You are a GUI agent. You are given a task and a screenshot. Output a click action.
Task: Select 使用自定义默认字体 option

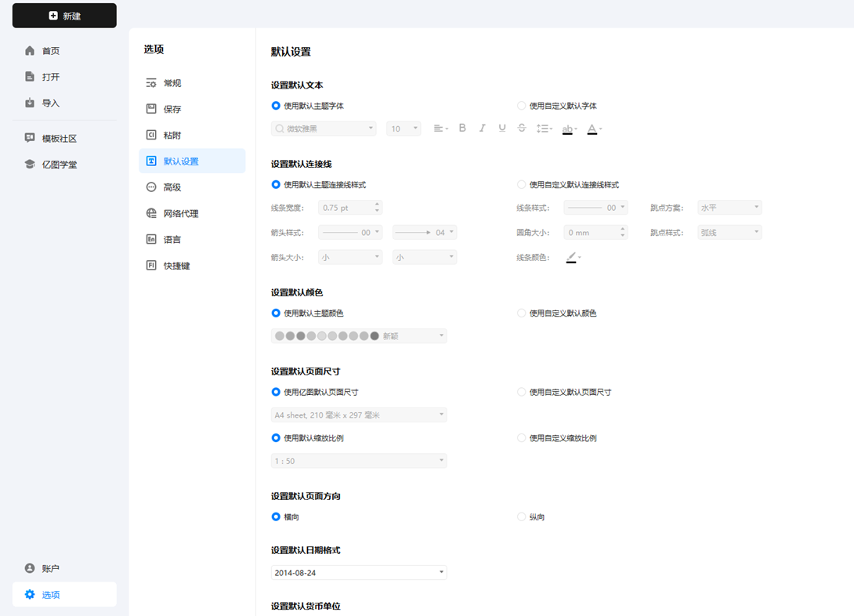point(521,105)
